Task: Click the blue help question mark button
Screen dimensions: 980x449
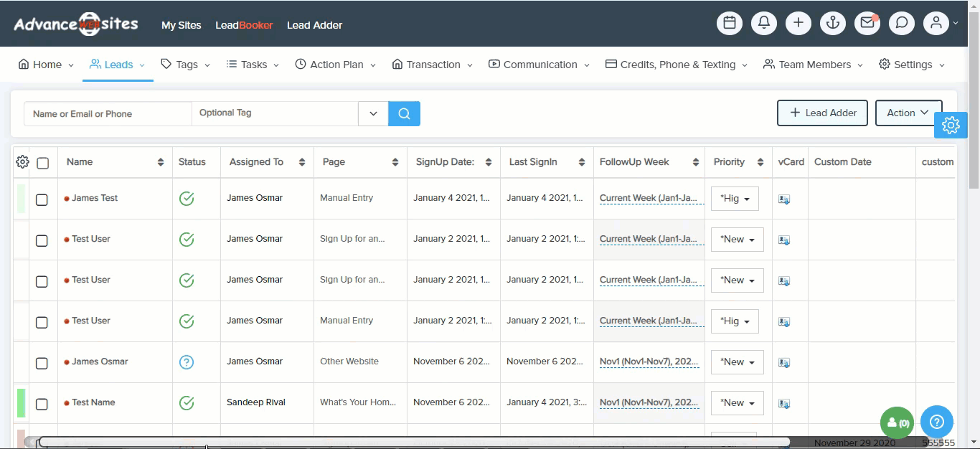Action: [x=936, y=422]
